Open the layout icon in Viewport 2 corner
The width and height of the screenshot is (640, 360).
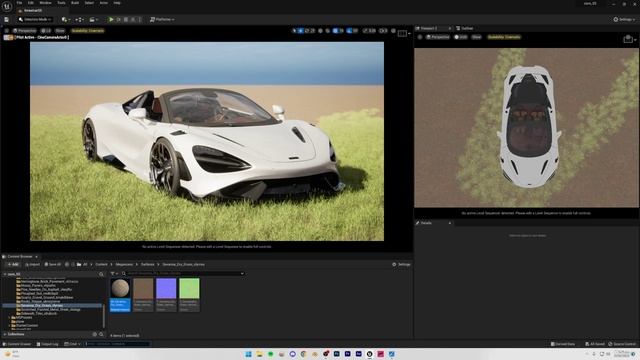point(628,39)
